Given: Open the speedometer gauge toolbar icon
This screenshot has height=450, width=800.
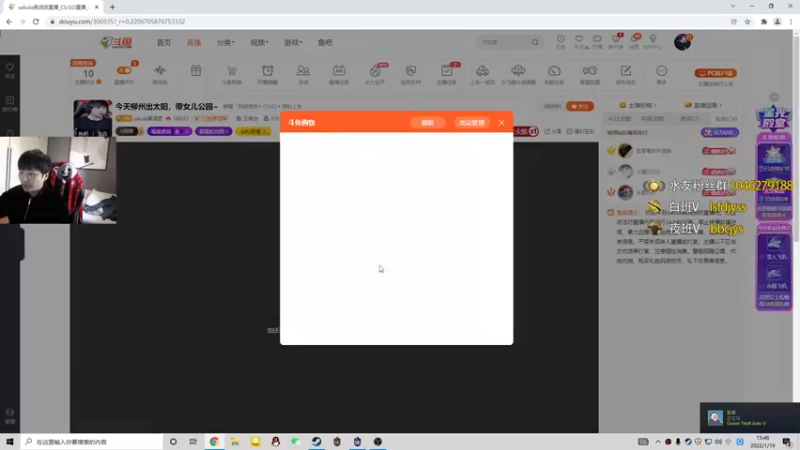Looking at the screenshot, I should (554, 73).
